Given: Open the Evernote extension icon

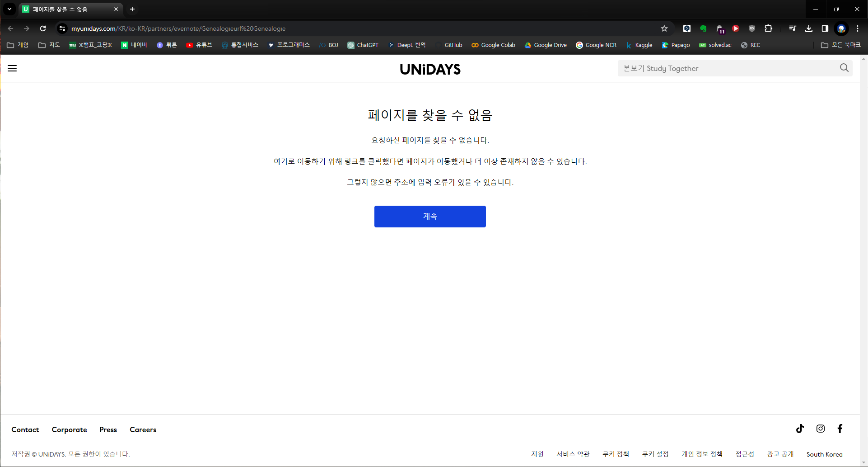Looking at the screenshot, I should click(703, 28).
